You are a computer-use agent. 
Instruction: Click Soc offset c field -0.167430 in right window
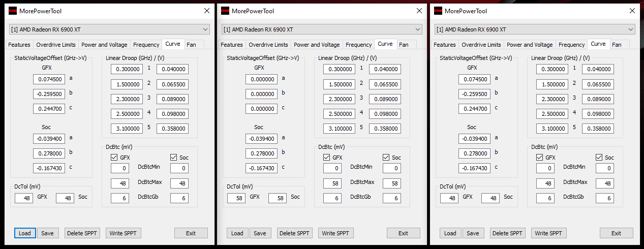[x=475, y=168]
